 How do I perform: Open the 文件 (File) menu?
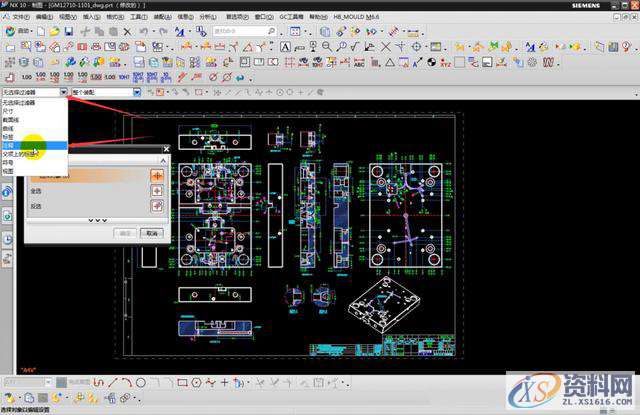(19, 17)
